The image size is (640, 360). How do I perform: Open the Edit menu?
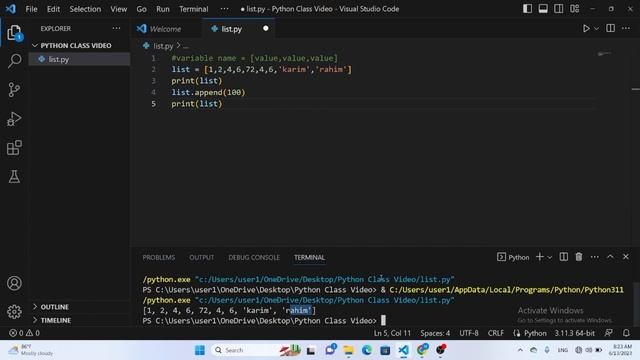(53, 9)
